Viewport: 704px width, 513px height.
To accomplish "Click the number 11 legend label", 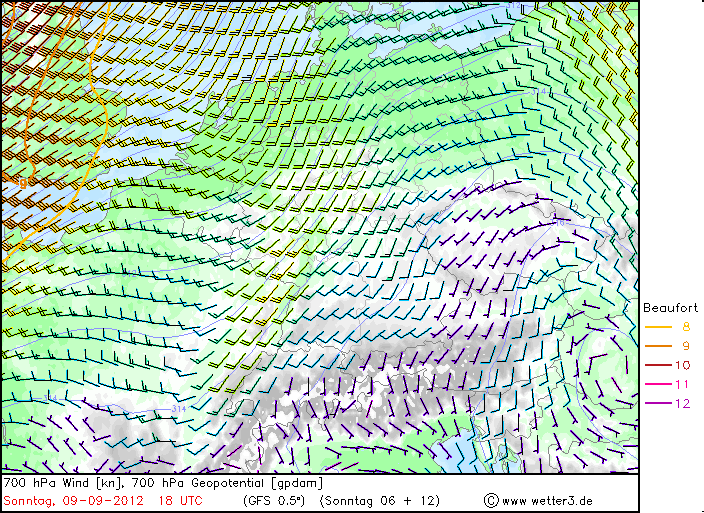I will 683,384.
